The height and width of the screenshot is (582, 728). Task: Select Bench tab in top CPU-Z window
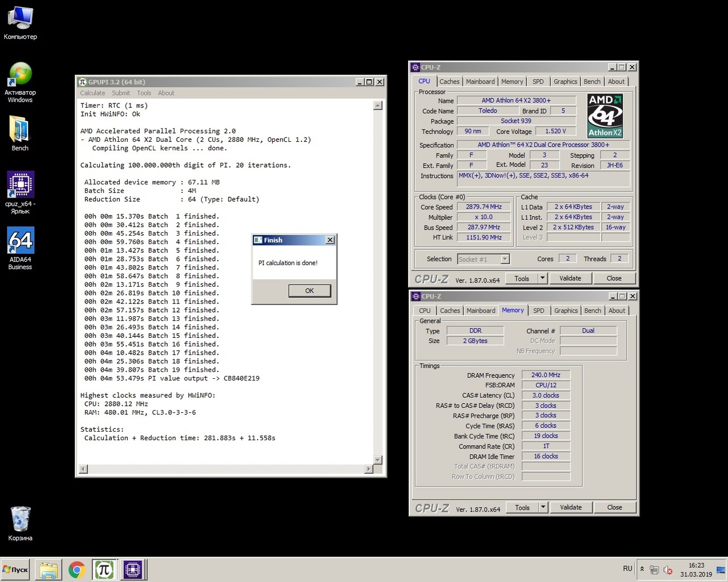[592, 82]
